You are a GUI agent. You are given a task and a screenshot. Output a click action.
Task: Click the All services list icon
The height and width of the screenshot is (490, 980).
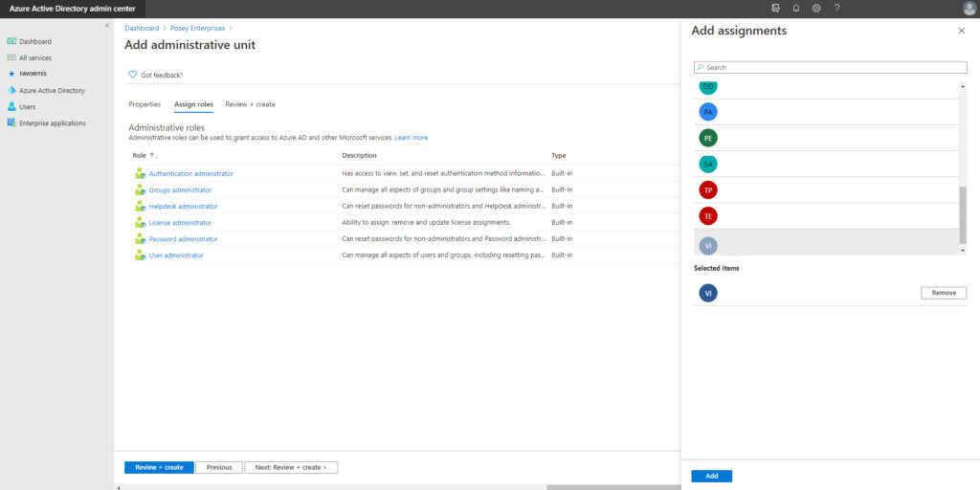[11, 57]
